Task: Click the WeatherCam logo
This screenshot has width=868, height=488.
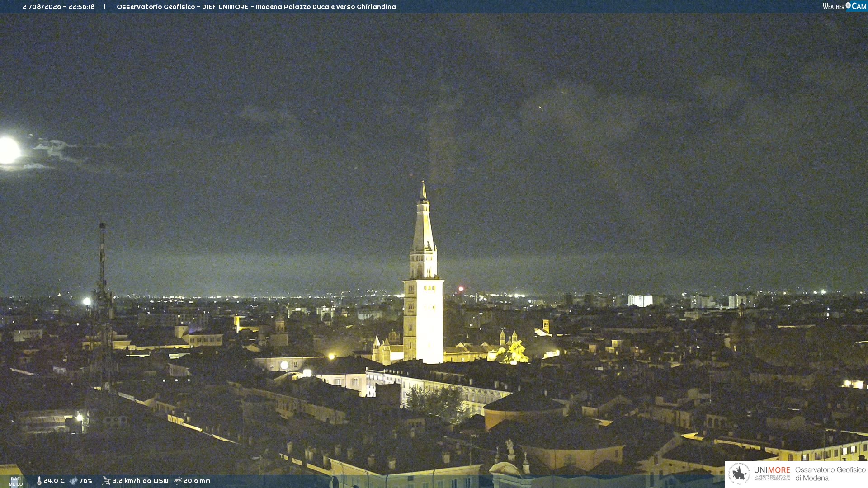Action: (x=844, y=6)
